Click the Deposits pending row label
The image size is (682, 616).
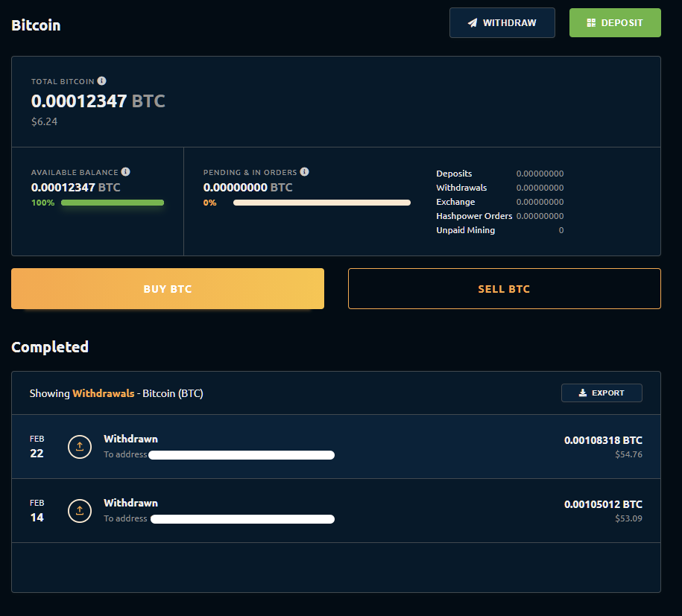click(x=454, y=174)
